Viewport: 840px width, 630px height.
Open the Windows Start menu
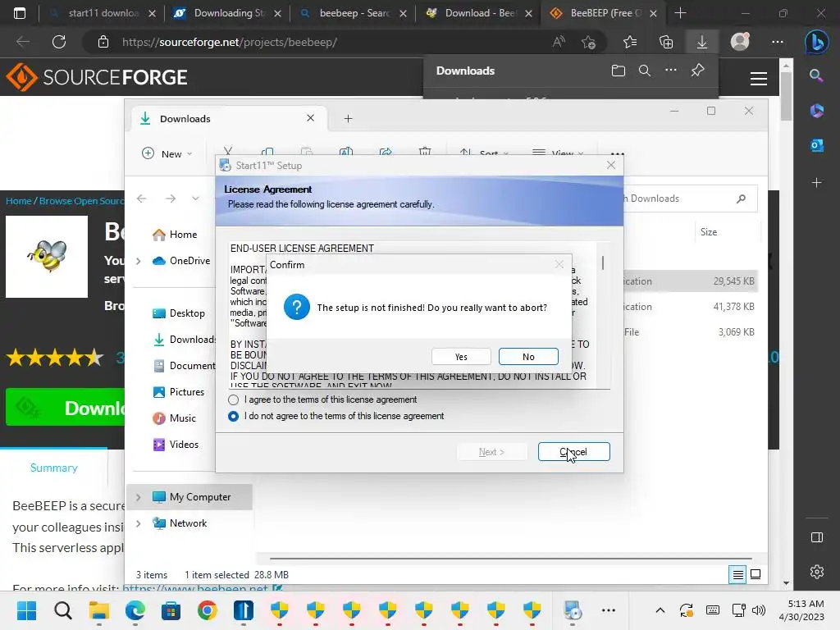(26, 610)
